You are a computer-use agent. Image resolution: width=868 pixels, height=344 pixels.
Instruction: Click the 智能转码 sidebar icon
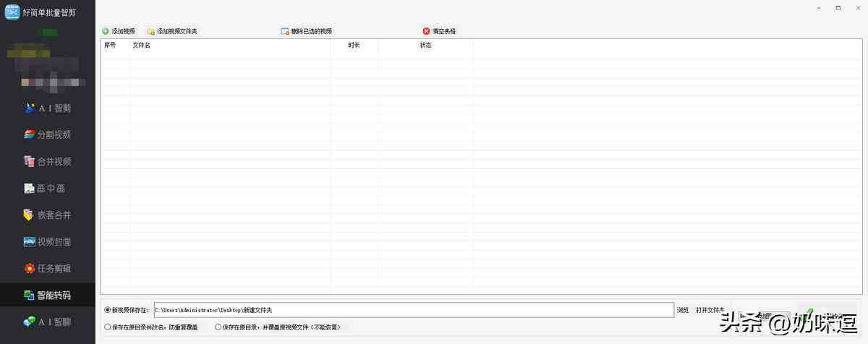point(30,295)
